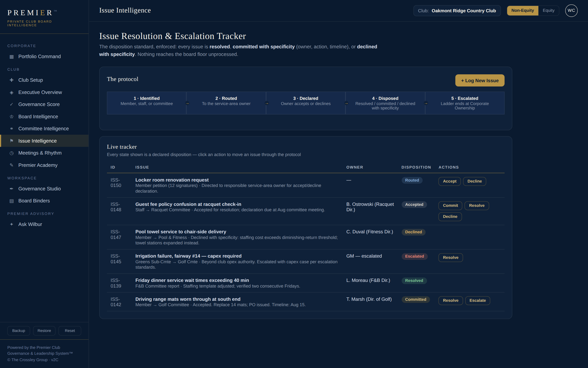Click Pool towel service to chair-side delivery title
Viewport: 588px width, 368px height.
[181, 232]
